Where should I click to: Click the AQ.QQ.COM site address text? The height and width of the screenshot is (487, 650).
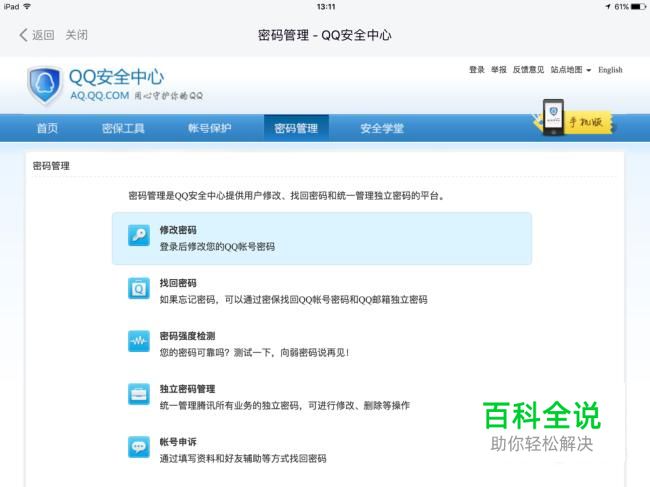tap(100, 95)
